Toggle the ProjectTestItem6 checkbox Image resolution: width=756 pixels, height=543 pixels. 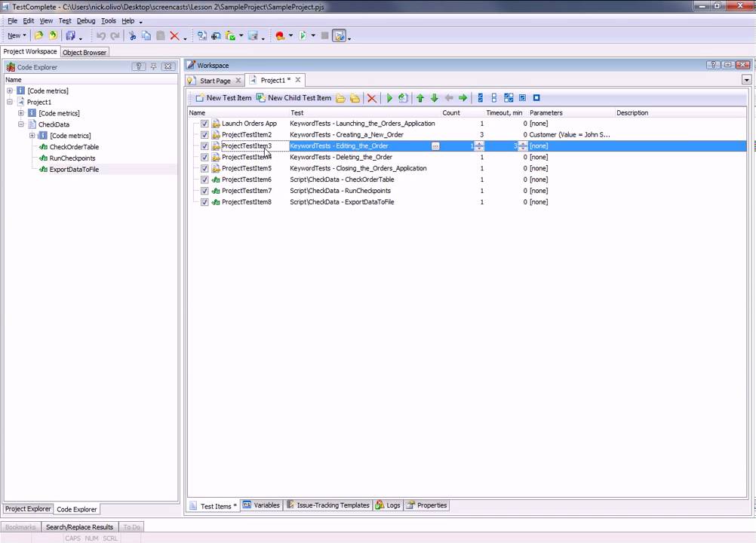pyautogui.click(x=204, y=179)
